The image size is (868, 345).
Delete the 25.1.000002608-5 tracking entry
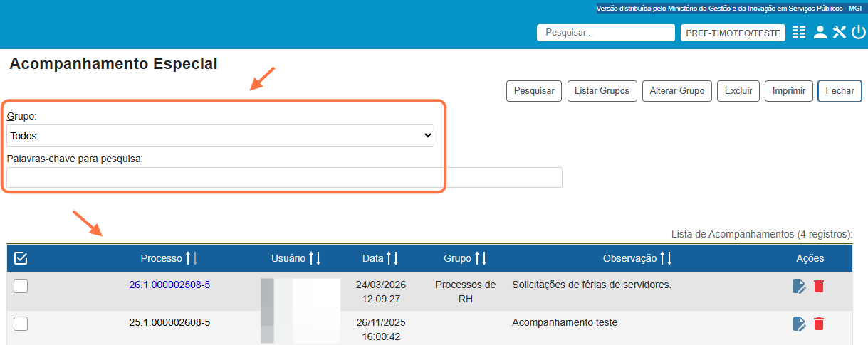click(x=819, y=324)
